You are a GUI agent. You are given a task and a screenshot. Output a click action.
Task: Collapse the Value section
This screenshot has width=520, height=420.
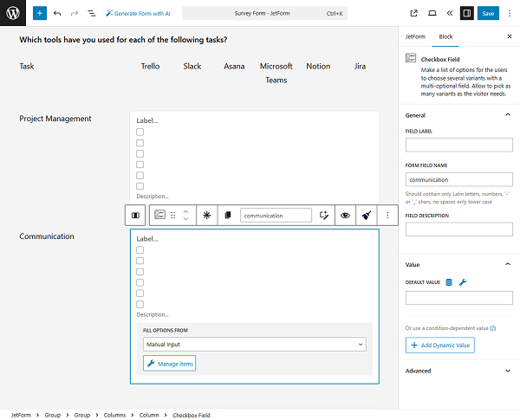[x=459, y=264]
